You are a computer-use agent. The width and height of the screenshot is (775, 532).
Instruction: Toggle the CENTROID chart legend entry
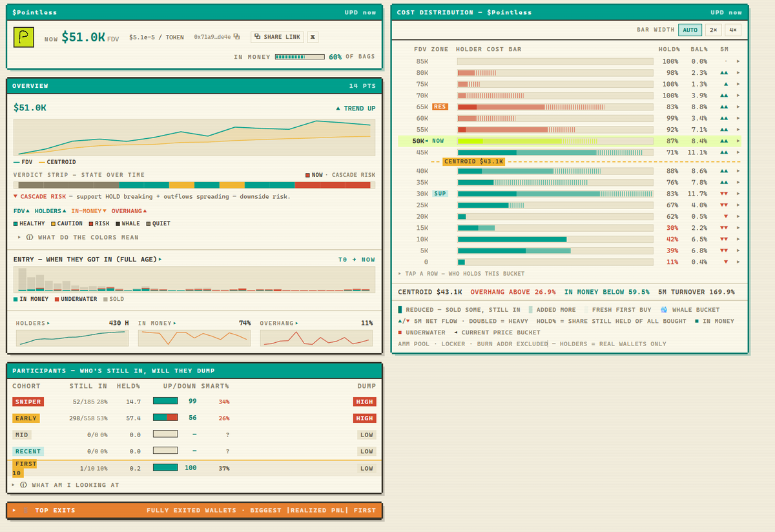click(x=57, y=162)
